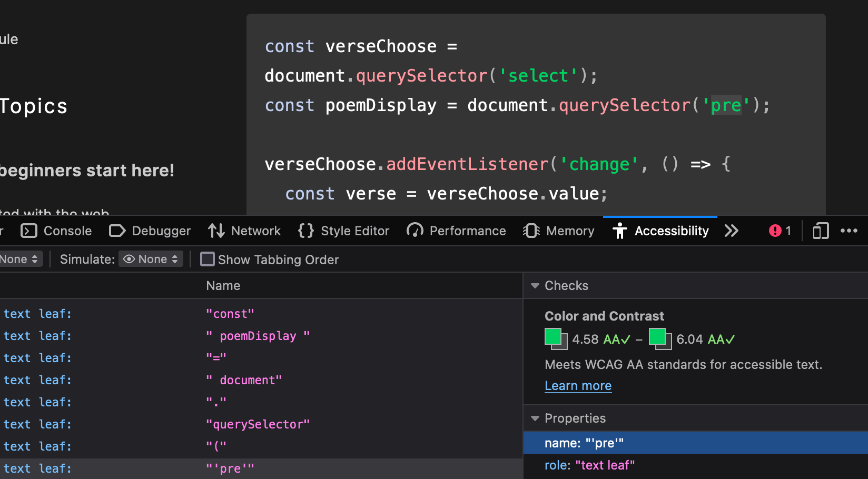Viewport: 868px width, 479px height.
Task: Collapse the Properties section
Action: [535, 418]
